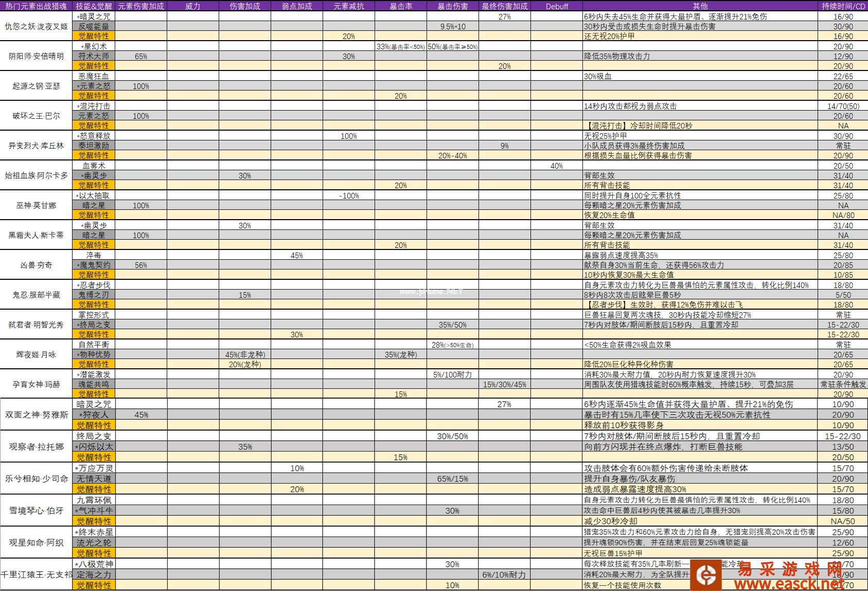The width and height of the screenshot is (868, 591).
Task: Click the 阴阳师·安倍晴明 row name cell
Action: [x=36, y=56]
